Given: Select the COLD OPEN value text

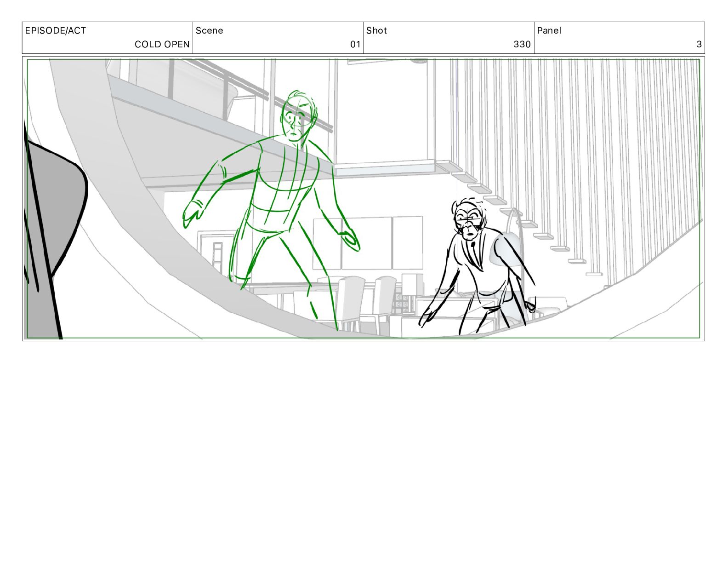Looking at the screenshot, I should (x=162, y=45).
